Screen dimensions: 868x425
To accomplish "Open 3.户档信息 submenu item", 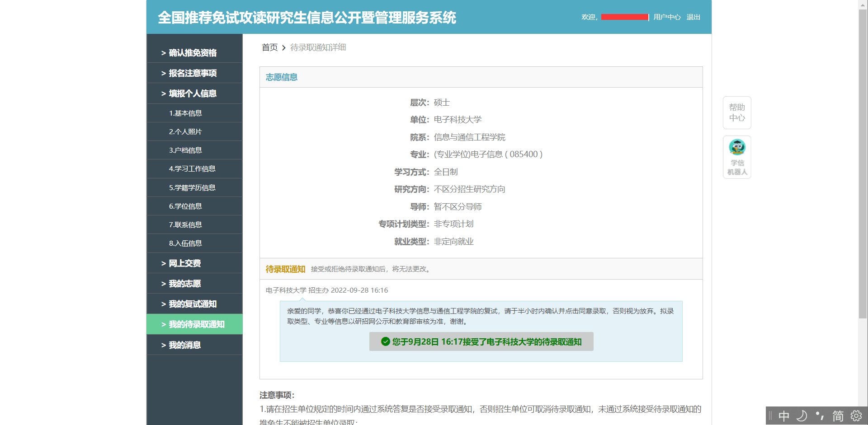I will [194, 150].
